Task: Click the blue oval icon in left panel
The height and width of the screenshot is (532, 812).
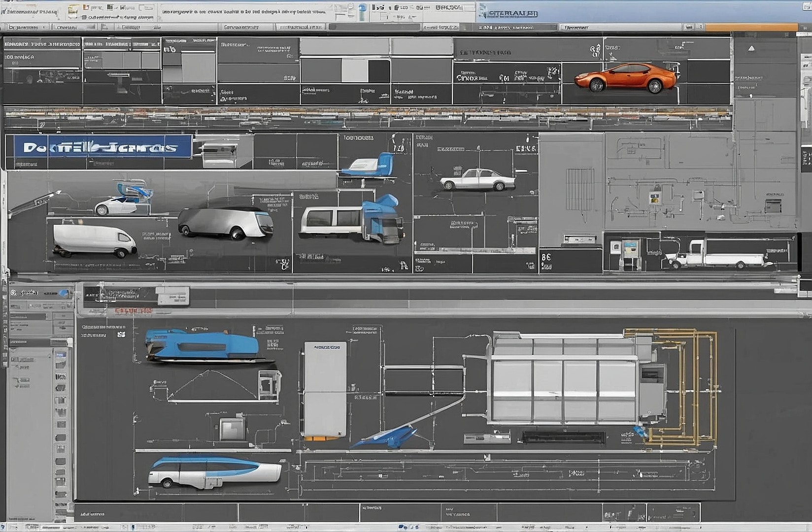Action: 64,293
